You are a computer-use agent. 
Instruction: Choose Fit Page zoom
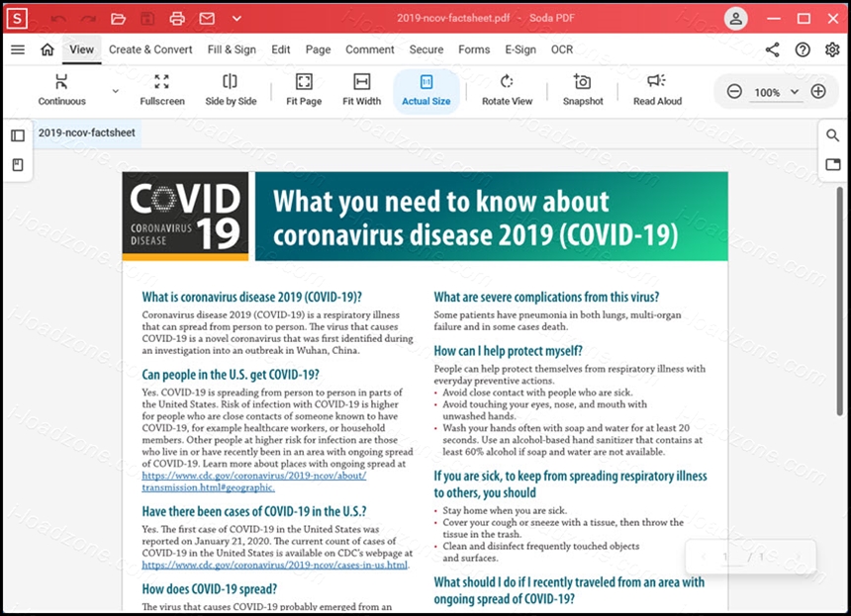[x=304, y=91]
